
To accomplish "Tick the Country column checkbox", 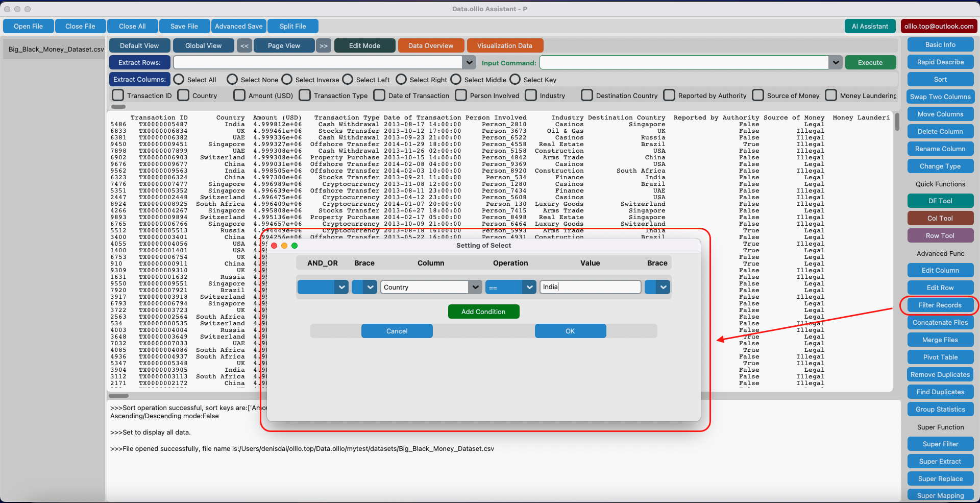I will (x=183, y=95).
